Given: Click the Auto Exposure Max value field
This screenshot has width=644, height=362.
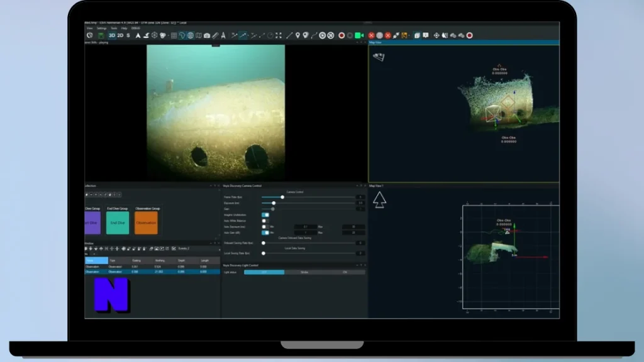Looking at the screenshot, I should point(353,226).
